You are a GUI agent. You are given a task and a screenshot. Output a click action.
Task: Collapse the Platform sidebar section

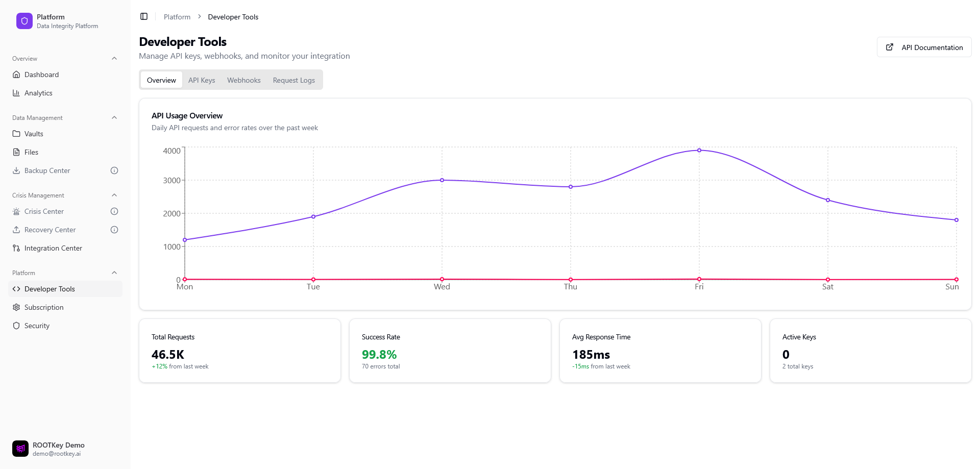pyautogui.click(x=114, y=273)
